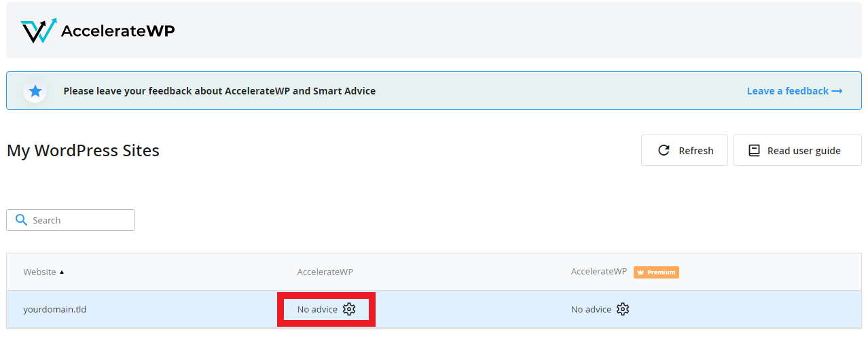Refresh the WordPress sites list
Viewport: 868px width, 341px height.
[685, 150]
